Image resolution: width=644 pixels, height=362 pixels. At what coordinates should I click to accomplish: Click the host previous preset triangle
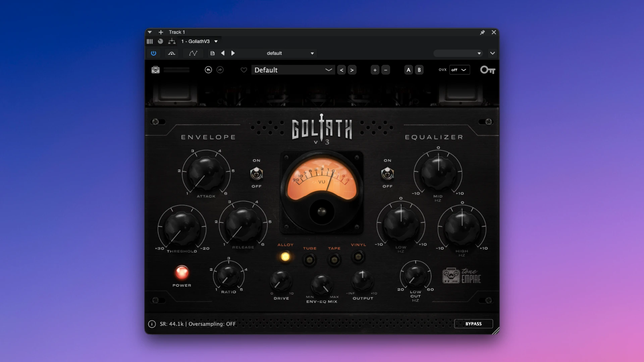[x=223, y=53]
